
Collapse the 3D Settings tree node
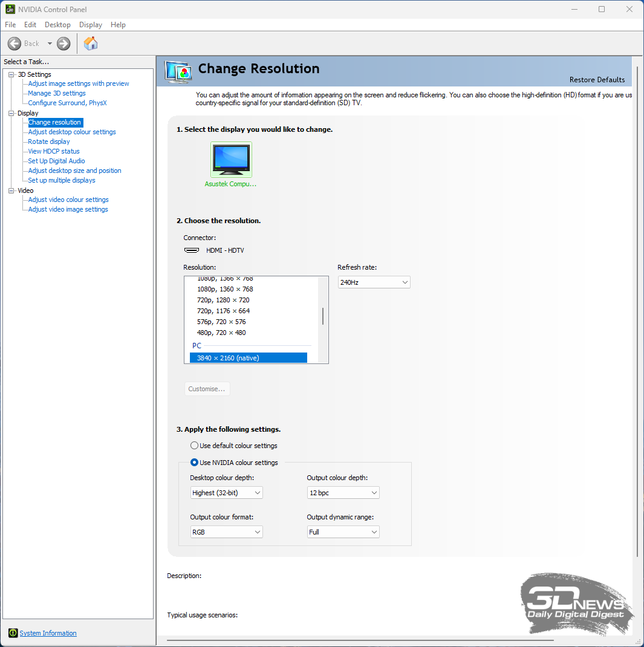(11, 75)
